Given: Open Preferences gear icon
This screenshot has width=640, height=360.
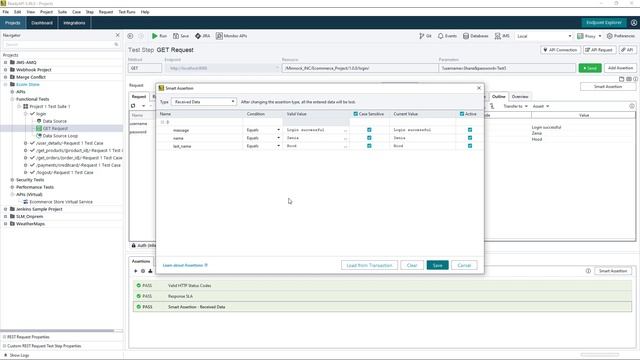Looking at the screenshot, I should click(609, 36).
